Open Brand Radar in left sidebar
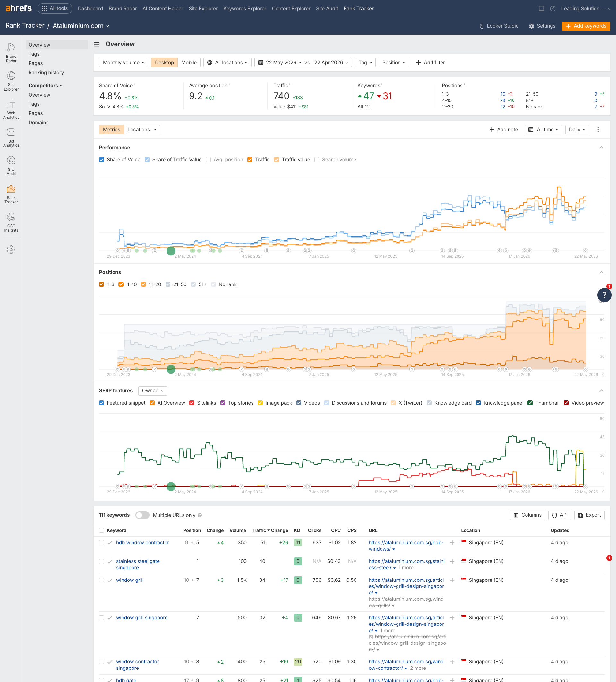Image resolution: width=616 pixels, height=682 pixels. point(11,53)
